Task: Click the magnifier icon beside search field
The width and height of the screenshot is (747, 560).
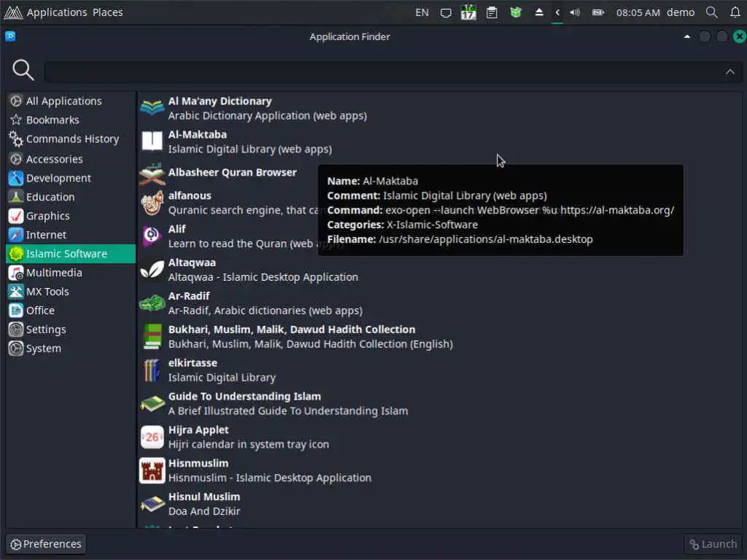Action: click(23, 70)
